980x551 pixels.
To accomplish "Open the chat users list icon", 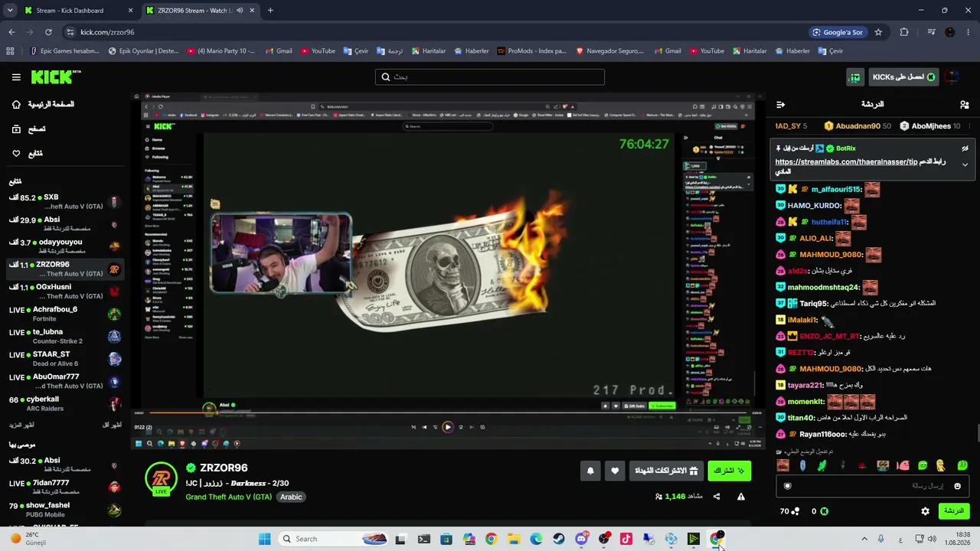I will [x=965, y=104].
